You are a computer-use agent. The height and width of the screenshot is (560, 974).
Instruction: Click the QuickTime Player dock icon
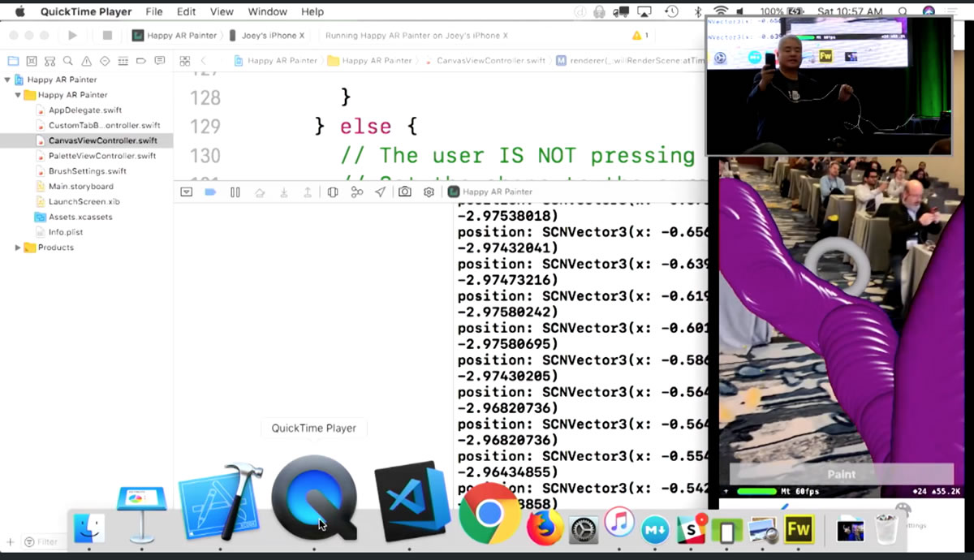coord(314,498)
